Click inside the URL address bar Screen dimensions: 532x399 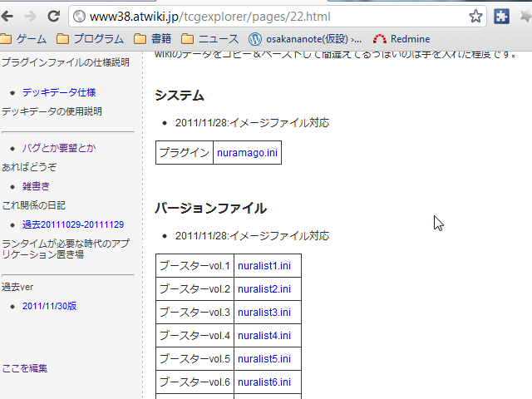266,16
